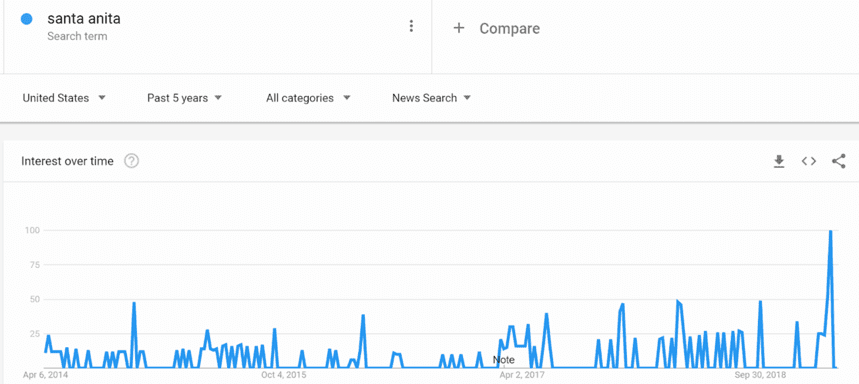
Task: Click the blue dot for santa anita
Action: coord(26,19)
